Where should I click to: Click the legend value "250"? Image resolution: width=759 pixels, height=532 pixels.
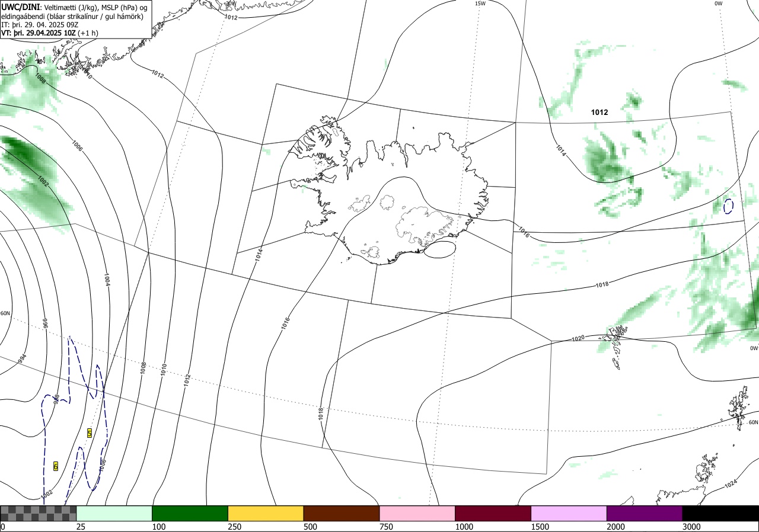click(235, 527)
